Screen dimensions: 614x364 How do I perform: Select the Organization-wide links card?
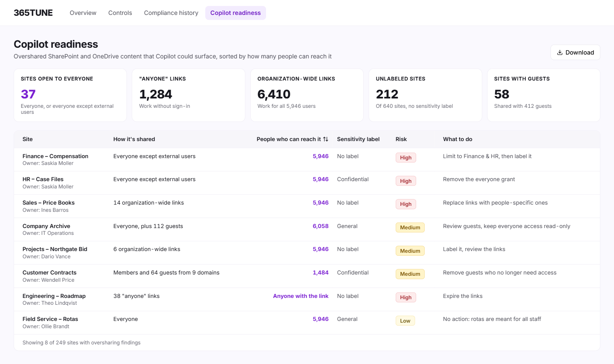coord(307,95)
